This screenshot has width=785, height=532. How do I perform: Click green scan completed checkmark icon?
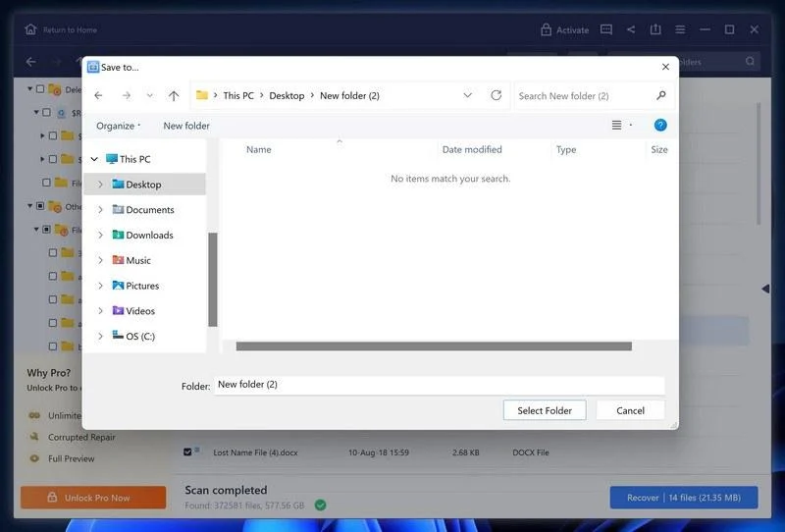pyautogui.click(x=321, y=505)
